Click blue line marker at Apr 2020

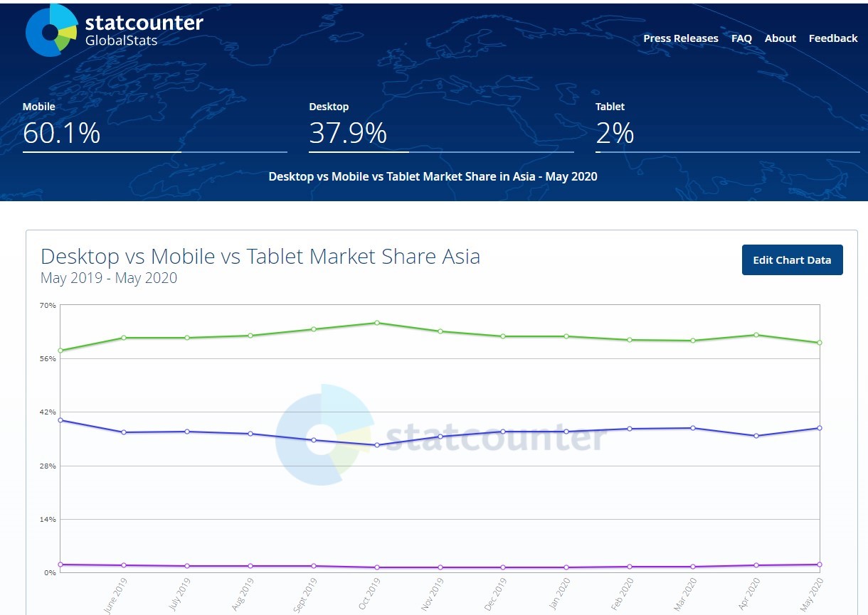coord(756,436)
